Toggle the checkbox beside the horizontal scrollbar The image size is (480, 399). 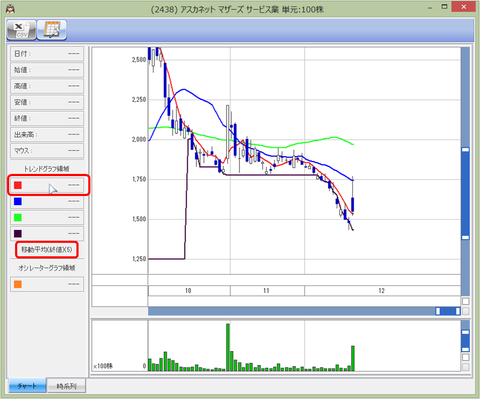(x=466, y=311)
